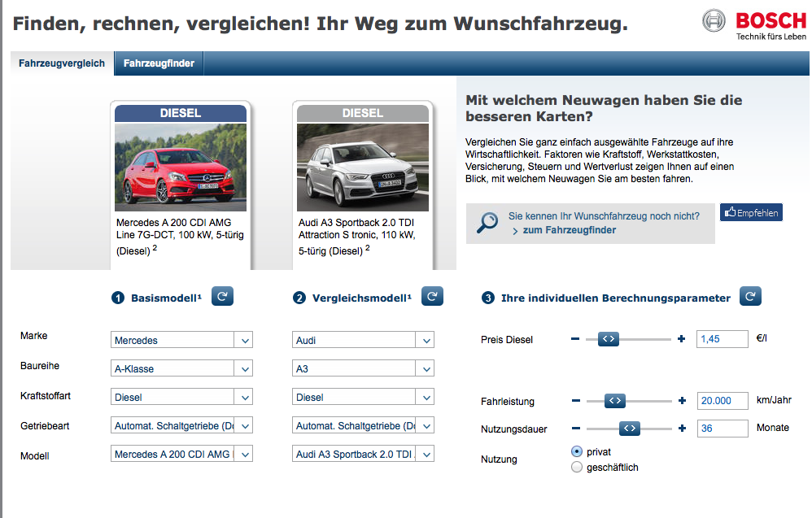
Task: Click the DIESEL header on the Mercedes card
Action: tap(180, 113)
